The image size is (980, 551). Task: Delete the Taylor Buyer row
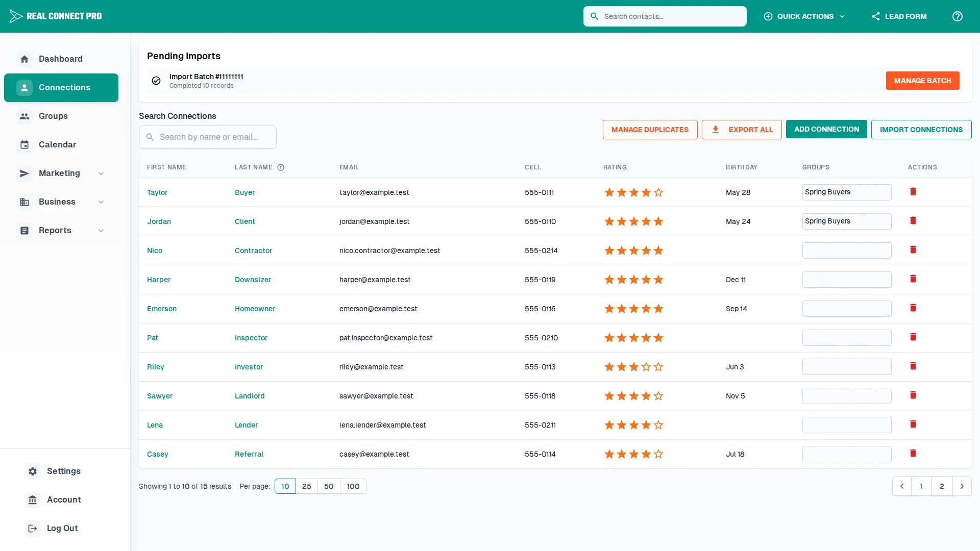tap(913, 191)
